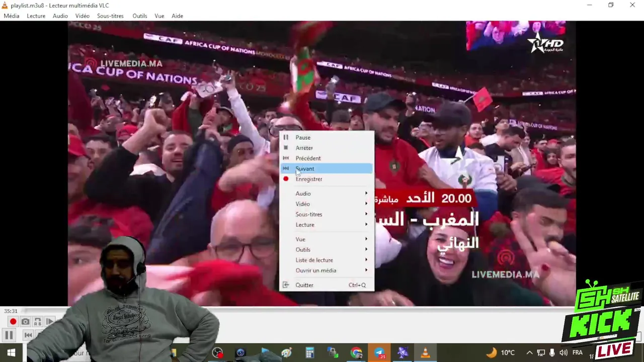
Task: Select Quitter in the context menu
Action: point(327,285)
